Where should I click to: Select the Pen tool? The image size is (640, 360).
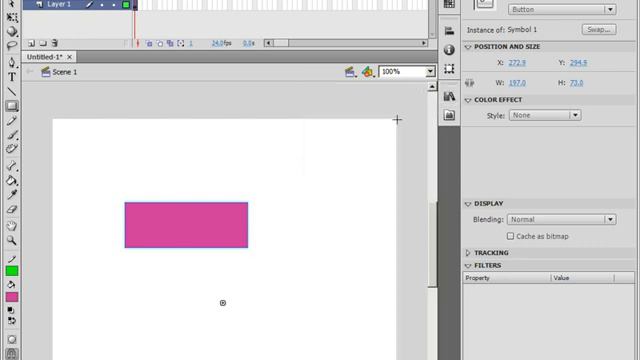pos(12,62)
